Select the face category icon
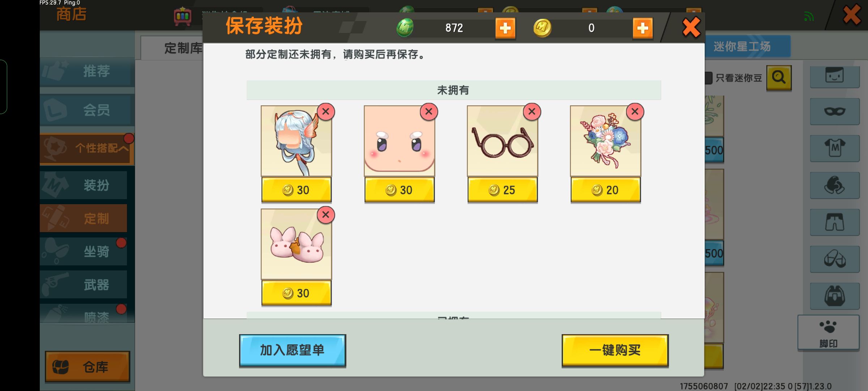Screen dimensions: 868x391 coord(834,76)
